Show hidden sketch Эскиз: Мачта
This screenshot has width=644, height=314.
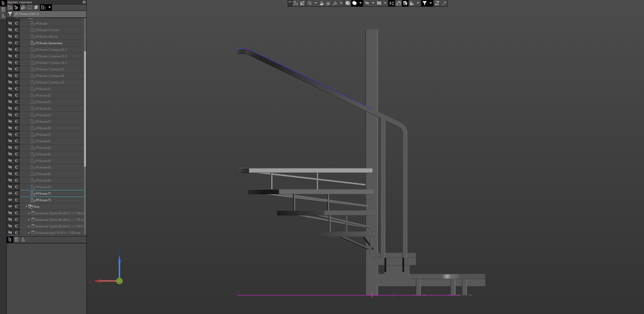10,36
